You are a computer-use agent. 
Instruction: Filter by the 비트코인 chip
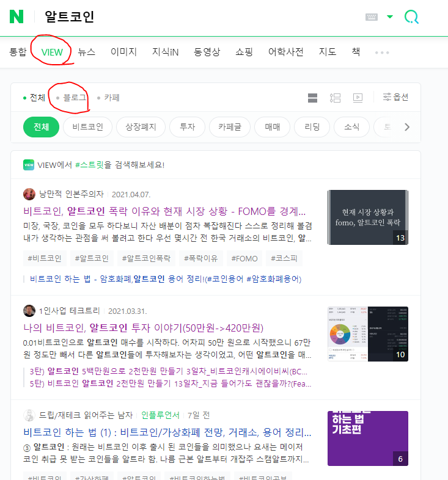click(87, 127)
